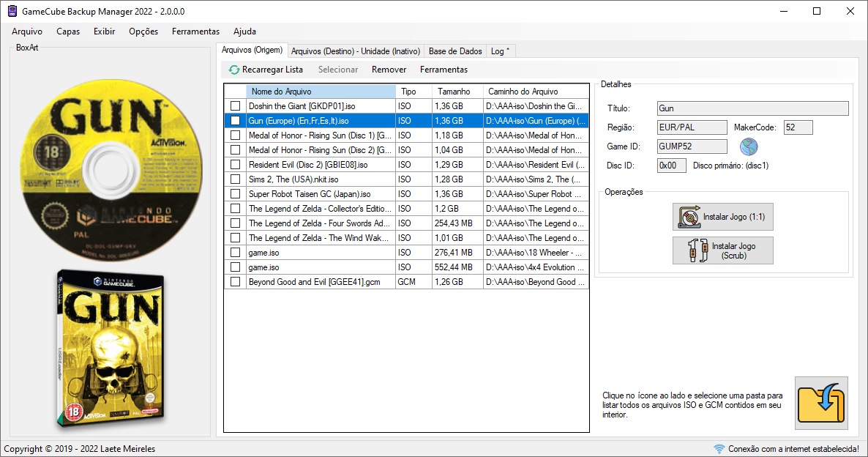The width and height of the screenshot is (868, 457).
Task: Switch to the Arquivos (Destino) tab
Action: (356, 51)
